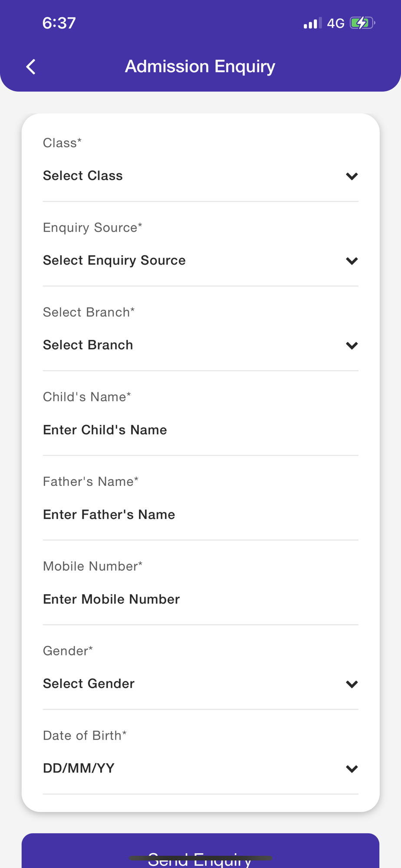401x868 pixels.
Task: Click the chevron arrow beside Enquiry Source
Action: (352, 261)
